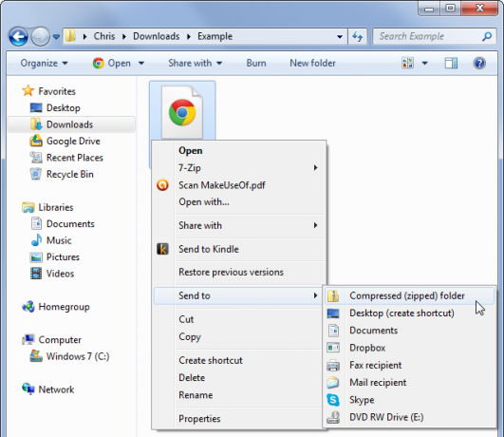This screenshot has height=437, width=504.
Task: Expand the 7-Zip submenu
Action: [x=239, y=167]
